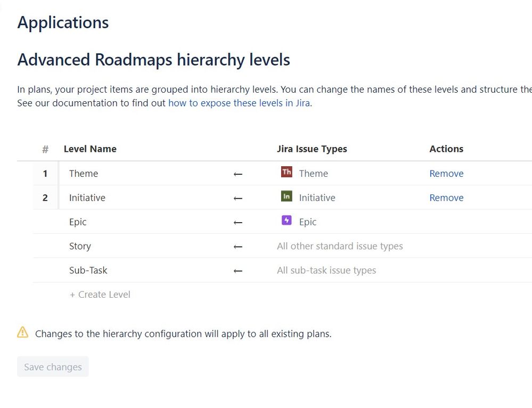Viewport: 532px width, 408px height.
Task: Open the Initiative Jira issue type selector
Action: tap(317, 198)
